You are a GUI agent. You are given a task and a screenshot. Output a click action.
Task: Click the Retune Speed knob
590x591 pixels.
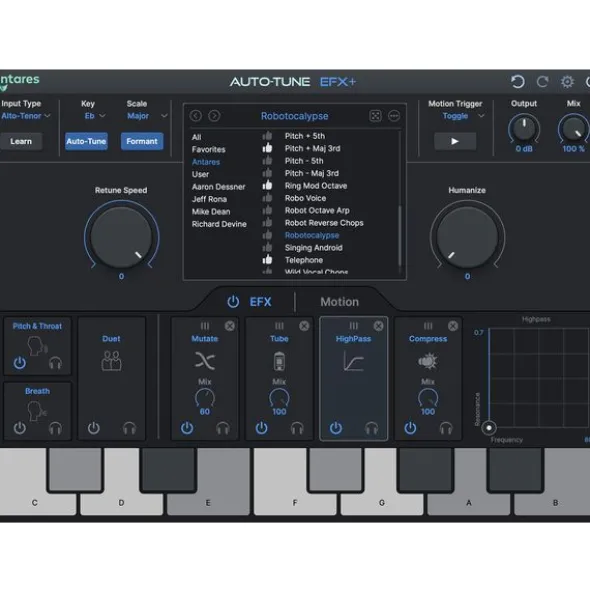tap(121, 237)
